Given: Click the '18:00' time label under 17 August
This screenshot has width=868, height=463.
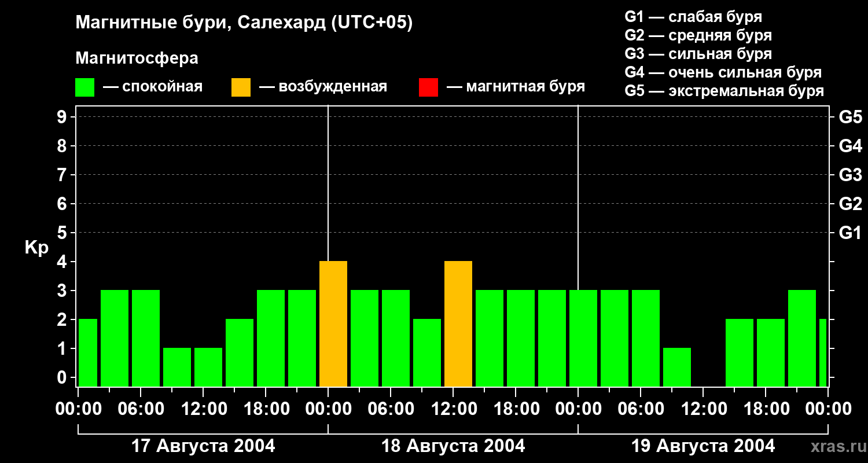Looking at the screenshot, I should click(266, 409).
